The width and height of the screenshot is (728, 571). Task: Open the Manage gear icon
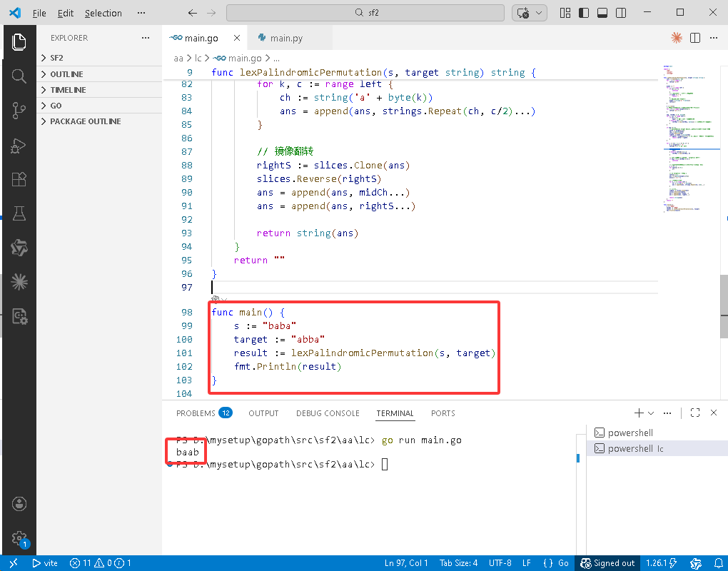click(x=19, y=538)
